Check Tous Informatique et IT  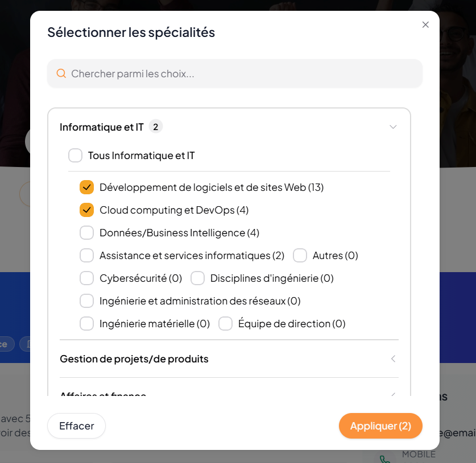pyautogui.click(x=75, y=156)
